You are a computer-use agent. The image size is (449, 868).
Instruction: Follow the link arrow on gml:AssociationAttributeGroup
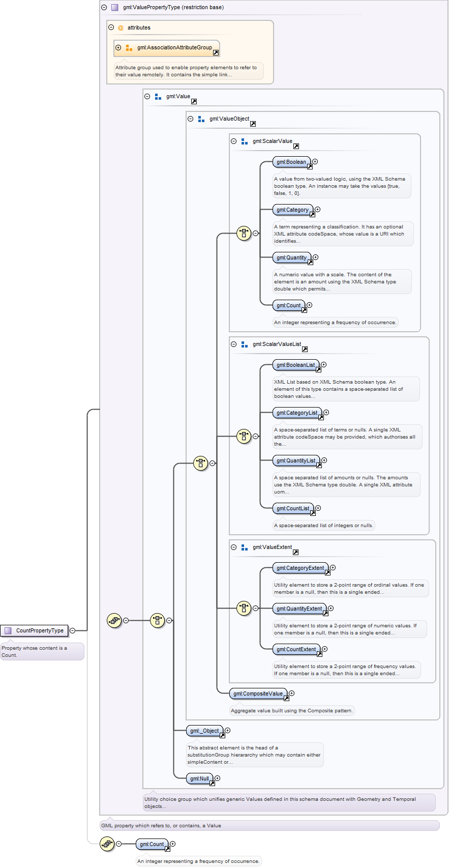pyautogui.click(x=216, y=52)
